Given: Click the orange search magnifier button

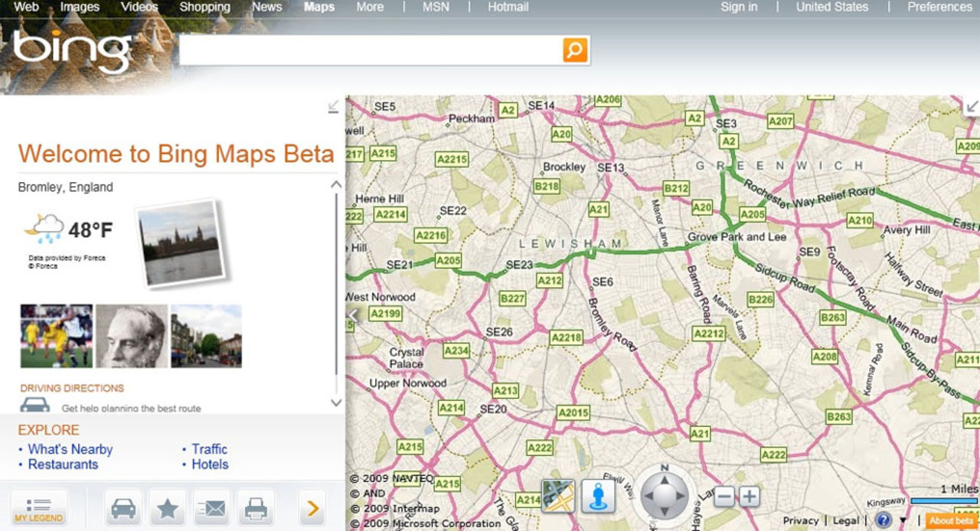Looking at the screenshot, I should [574, 50].
